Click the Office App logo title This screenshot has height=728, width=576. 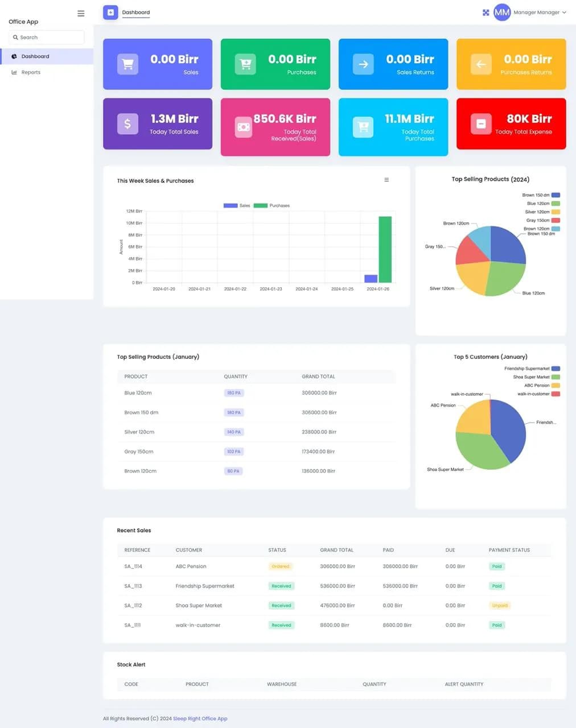tap(23, 22)
